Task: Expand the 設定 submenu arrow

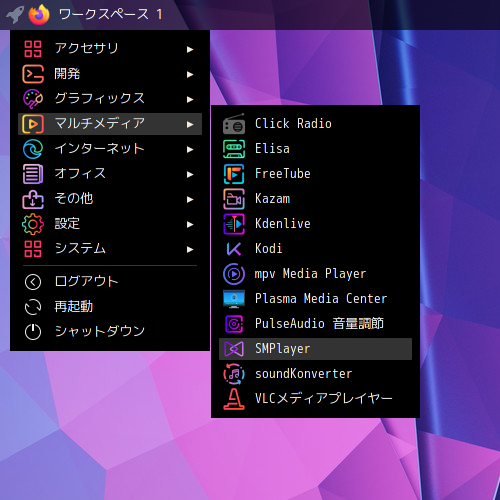Action: click(190, 224)
